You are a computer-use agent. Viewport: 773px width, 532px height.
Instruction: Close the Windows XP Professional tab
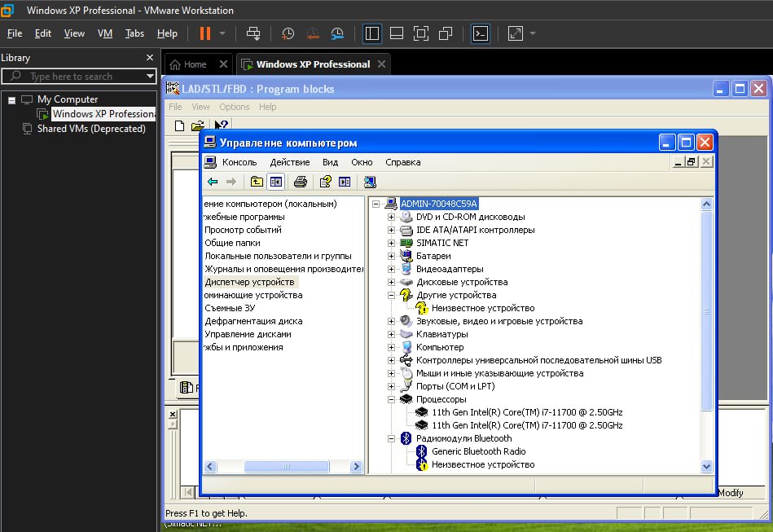(x=381, y=64)
